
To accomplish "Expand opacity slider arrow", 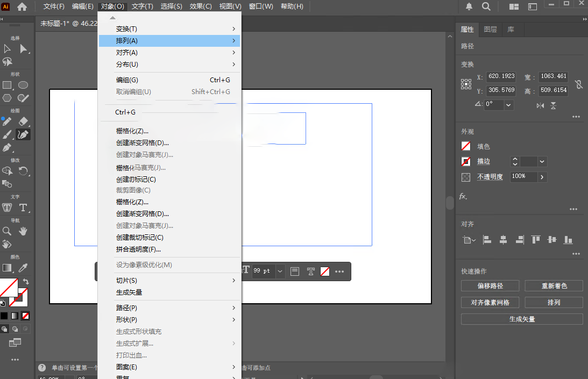I will [542, 177].
